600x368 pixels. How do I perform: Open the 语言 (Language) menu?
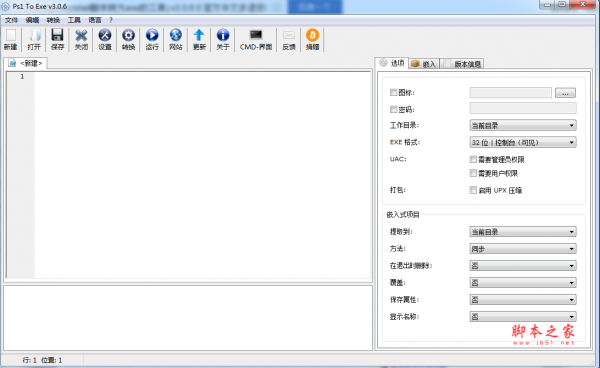pos(95,20)
